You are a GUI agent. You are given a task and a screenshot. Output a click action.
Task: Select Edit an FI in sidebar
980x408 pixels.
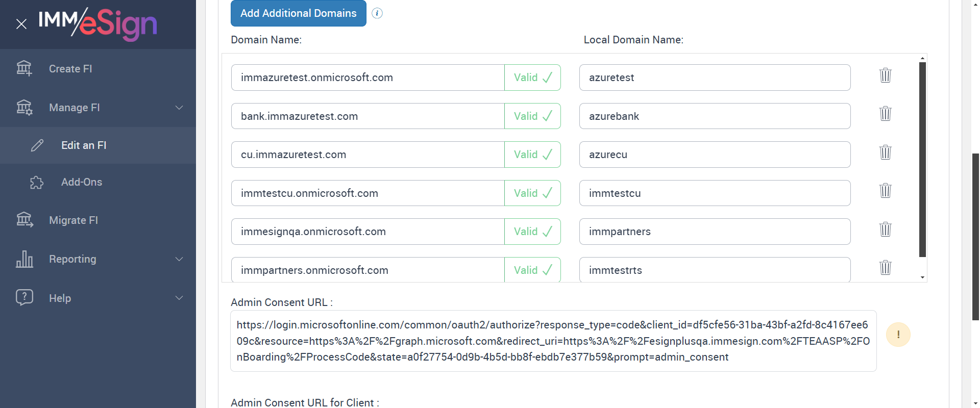tap(84, 145)
